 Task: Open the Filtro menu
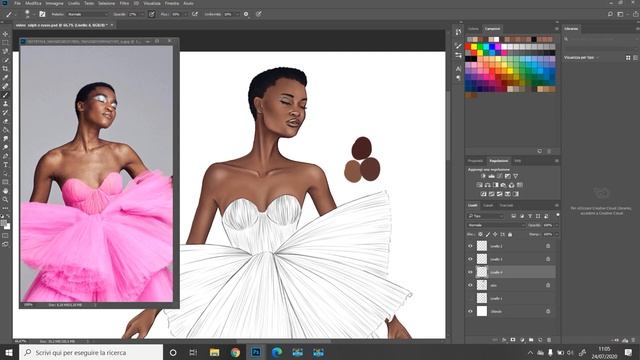tap(124, 3)
